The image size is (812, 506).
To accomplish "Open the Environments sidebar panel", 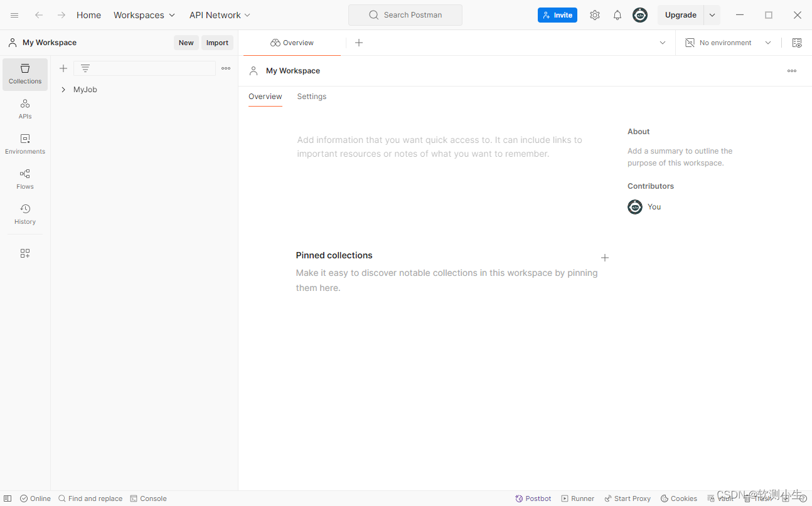I will coord(25,144).
